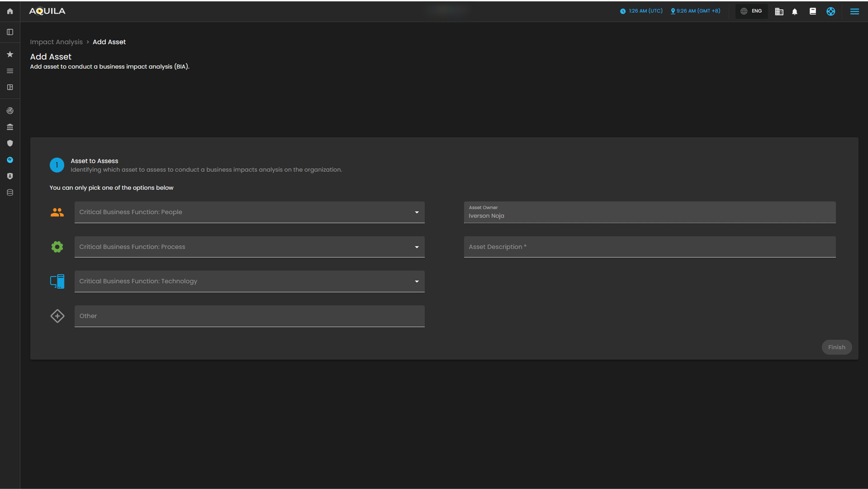Click the notifications bell icon
868x489 pixels.
tap(795, 12)
